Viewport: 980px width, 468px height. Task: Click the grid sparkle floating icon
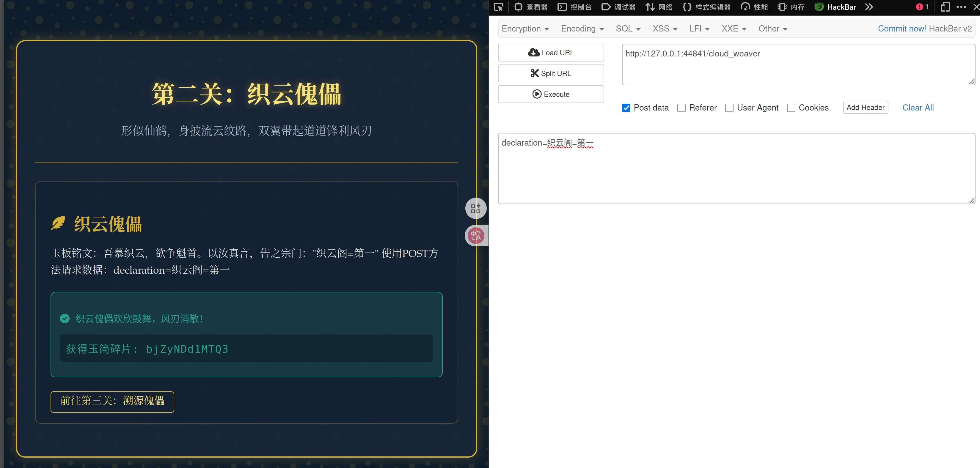pos(475,208)
